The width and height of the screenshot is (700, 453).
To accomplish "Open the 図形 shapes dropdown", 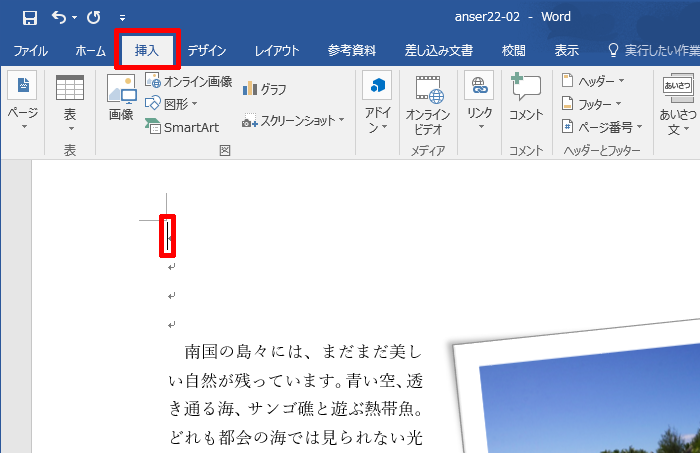I will point(171,104).
